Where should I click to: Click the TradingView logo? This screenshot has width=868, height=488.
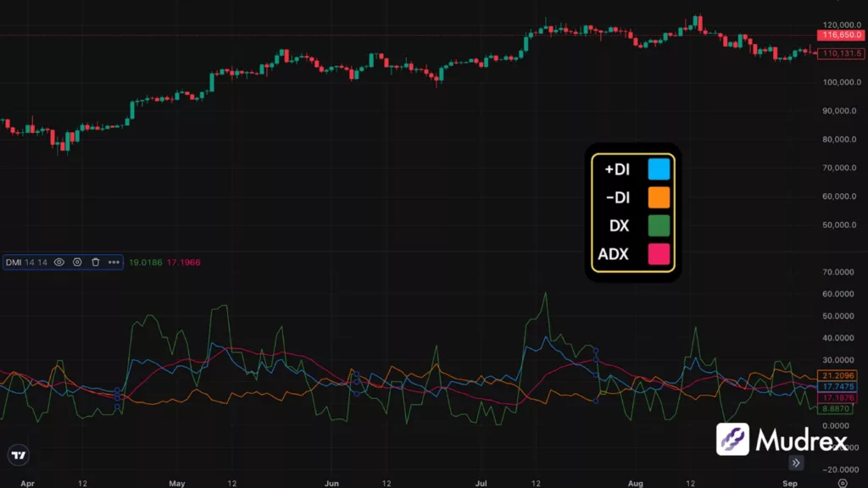point(19,456)
